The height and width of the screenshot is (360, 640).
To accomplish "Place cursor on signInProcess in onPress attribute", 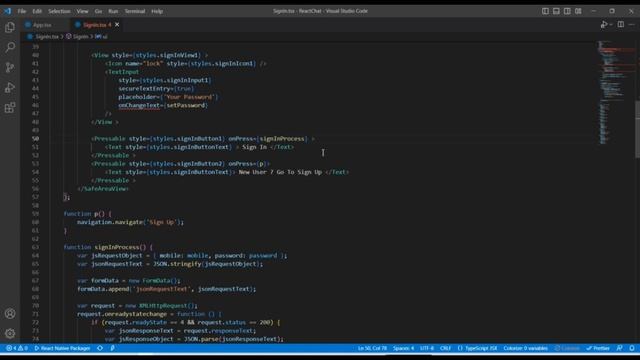I will (282, 139).
